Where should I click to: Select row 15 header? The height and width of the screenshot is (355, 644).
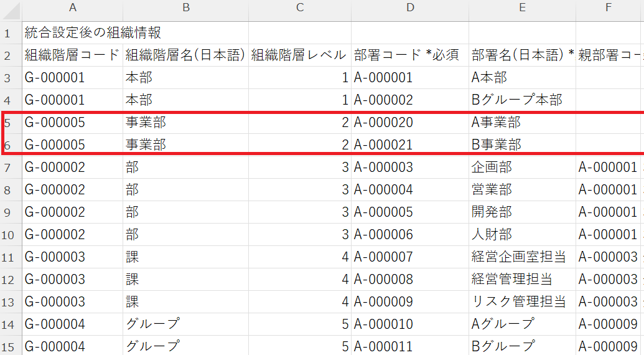(x=11, y=346)
